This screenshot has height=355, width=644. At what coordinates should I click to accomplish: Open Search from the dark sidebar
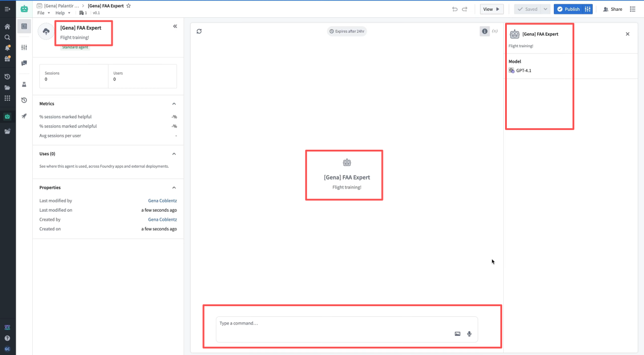(x=7, y=38)
